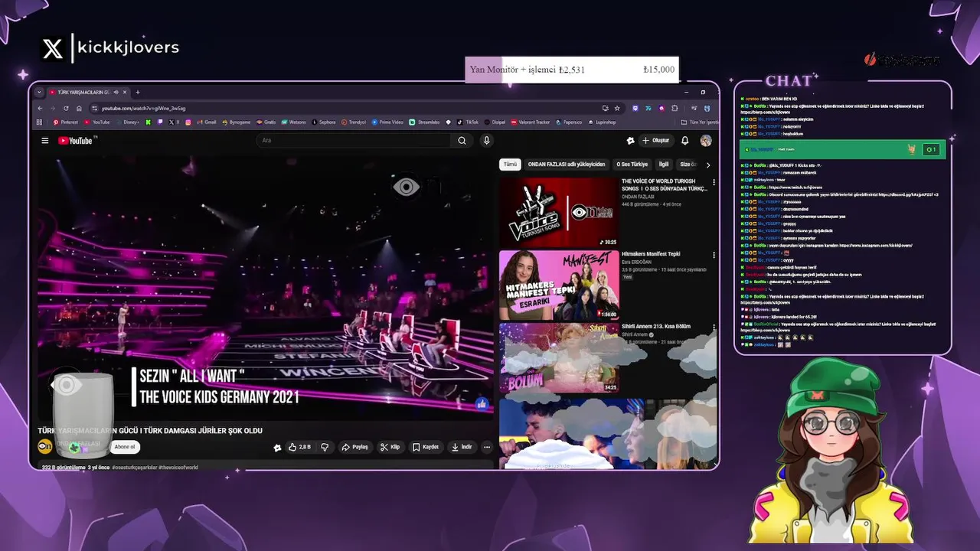Open the Pinterest bookmark
This screenshot has width=980, height=551.
point(65,122)
